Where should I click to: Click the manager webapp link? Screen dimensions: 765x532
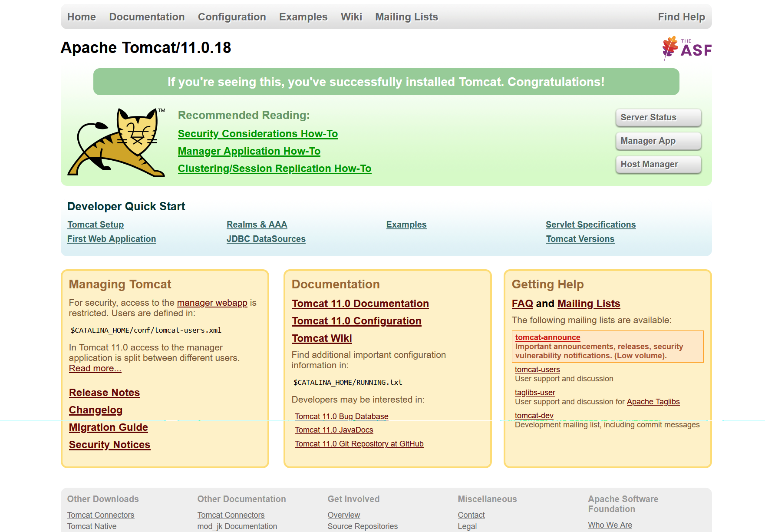212,303
